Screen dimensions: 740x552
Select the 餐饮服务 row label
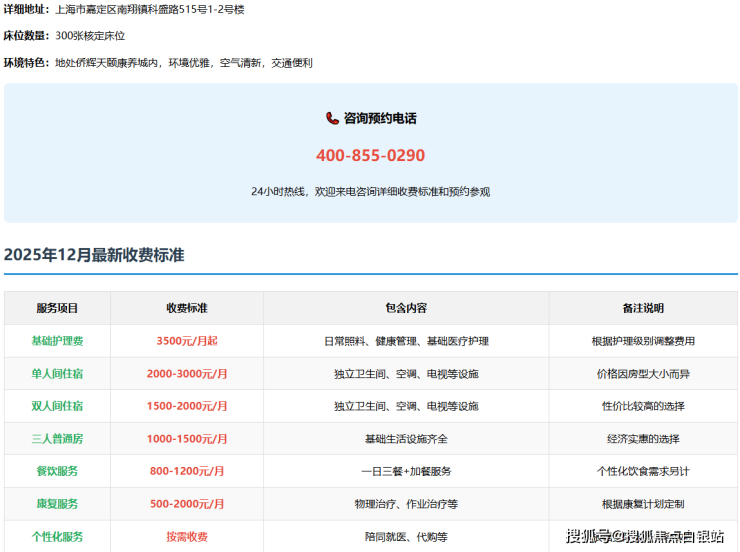tap(57, 471)
